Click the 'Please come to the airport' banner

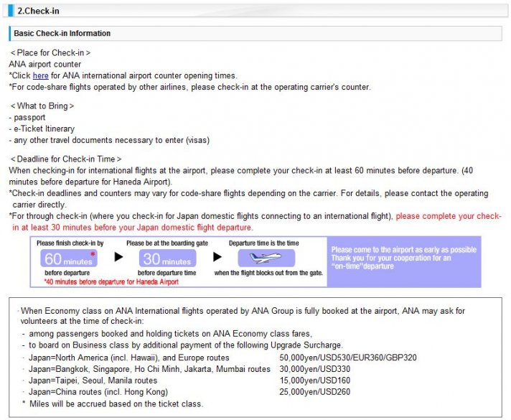pos(403,258)
